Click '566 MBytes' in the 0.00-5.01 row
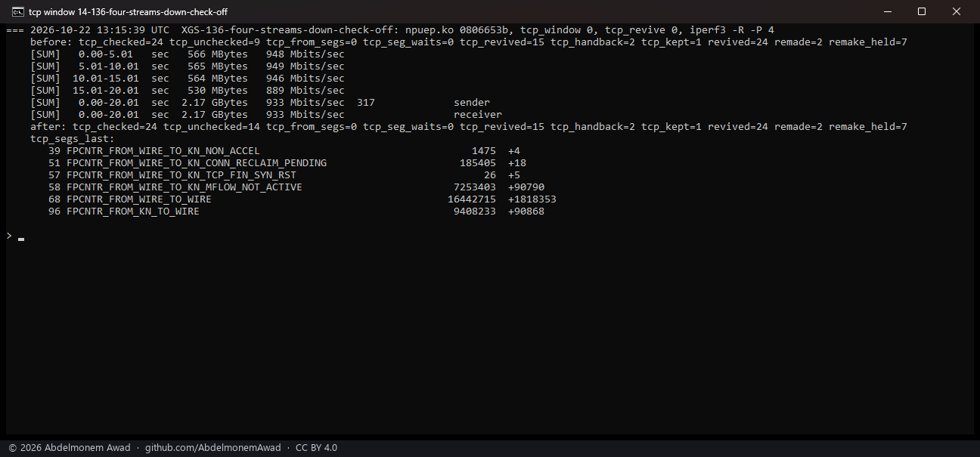The image size is (980, 457). click(218, 54)
